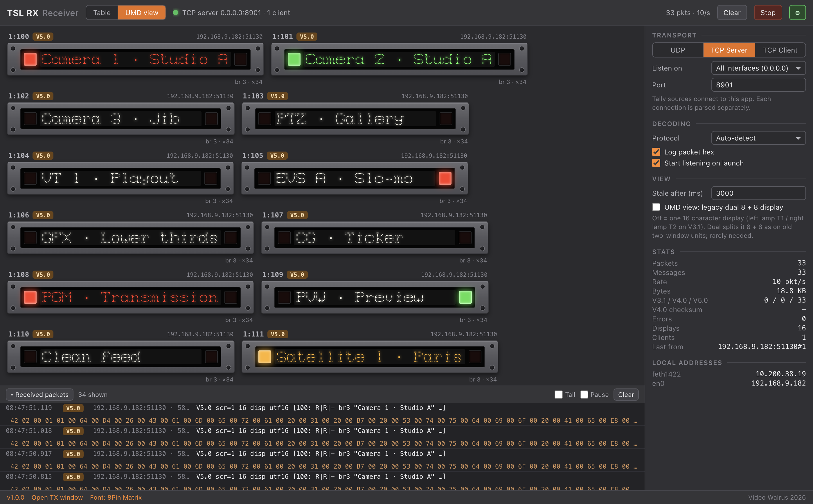Uncheck Start listening on launch
The height and width of the screenshot is (504, 813).
[656, 163]
